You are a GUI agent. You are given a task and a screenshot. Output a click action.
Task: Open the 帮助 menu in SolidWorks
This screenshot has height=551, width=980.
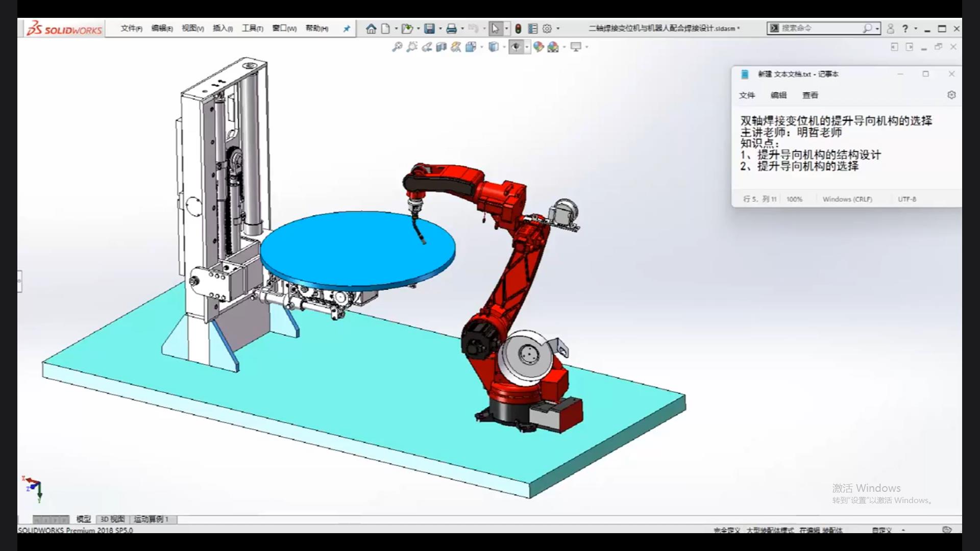click(x=316, y=29)
